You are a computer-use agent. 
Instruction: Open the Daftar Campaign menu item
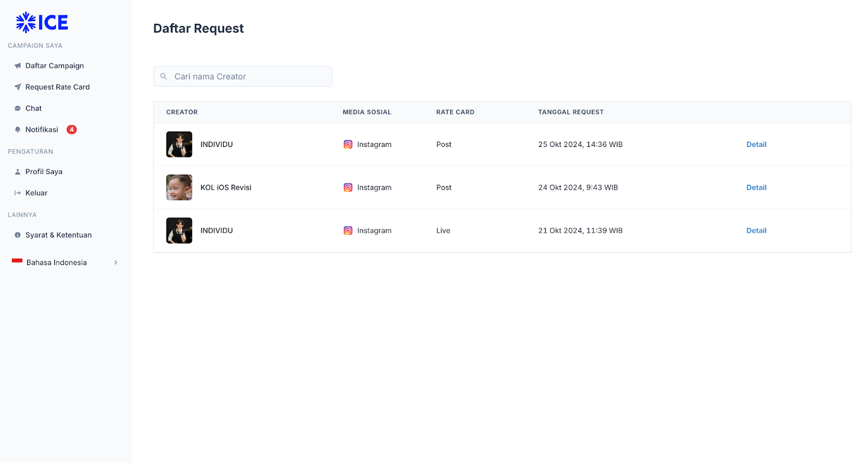coord(54,66)
